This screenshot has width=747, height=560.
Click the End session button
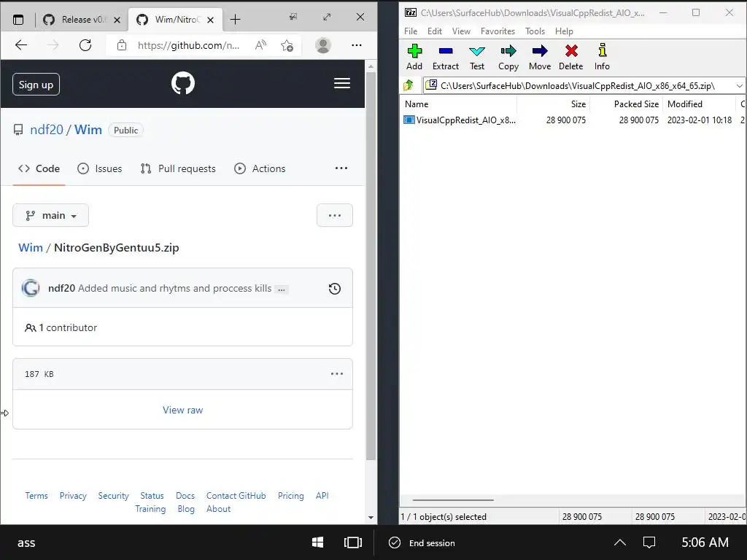coord(422,542)
